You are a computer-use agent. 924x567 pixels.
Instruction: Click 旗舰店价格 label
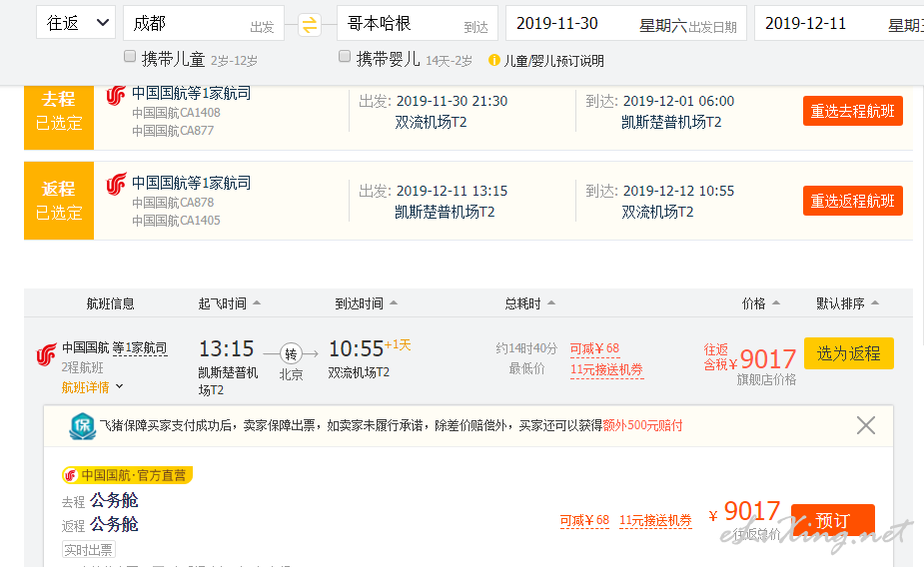[766, 379]
